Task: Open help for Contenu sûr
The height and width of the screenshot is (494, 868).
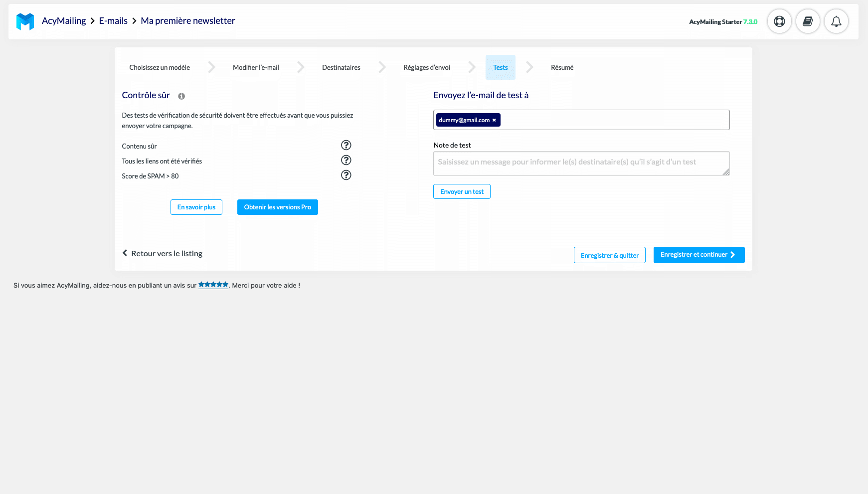Action: click(x=346, y=145)
